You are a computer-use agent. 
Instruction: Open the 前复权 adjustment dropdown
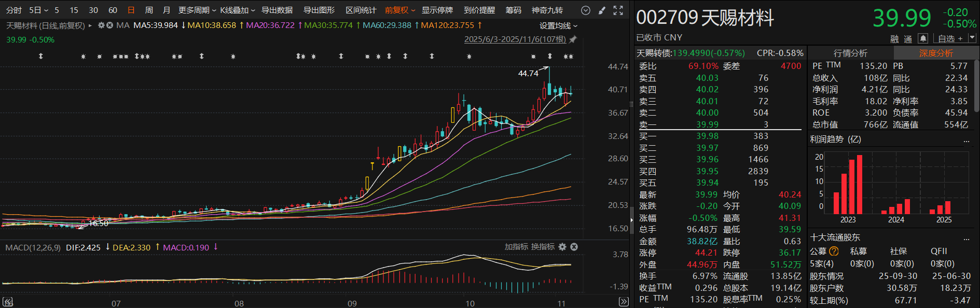pyautogui.click(x=399, y=10)
